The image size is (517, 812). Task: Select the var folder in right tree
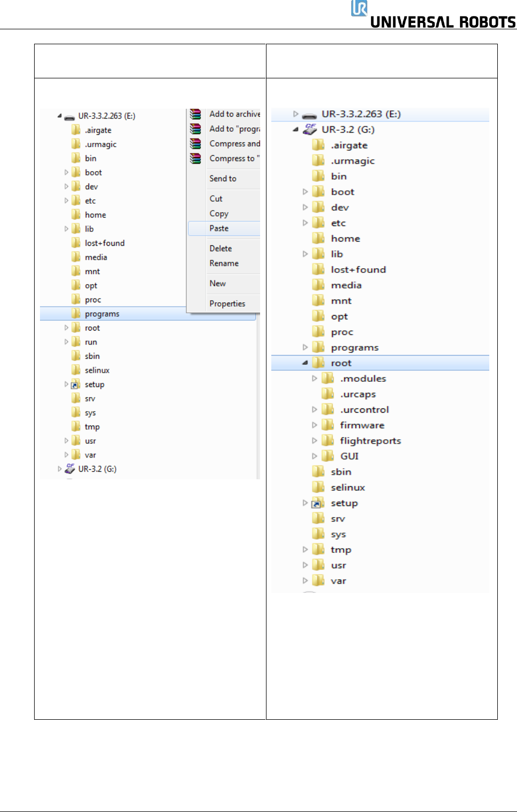pyautogui.click(x=338, y=581)
